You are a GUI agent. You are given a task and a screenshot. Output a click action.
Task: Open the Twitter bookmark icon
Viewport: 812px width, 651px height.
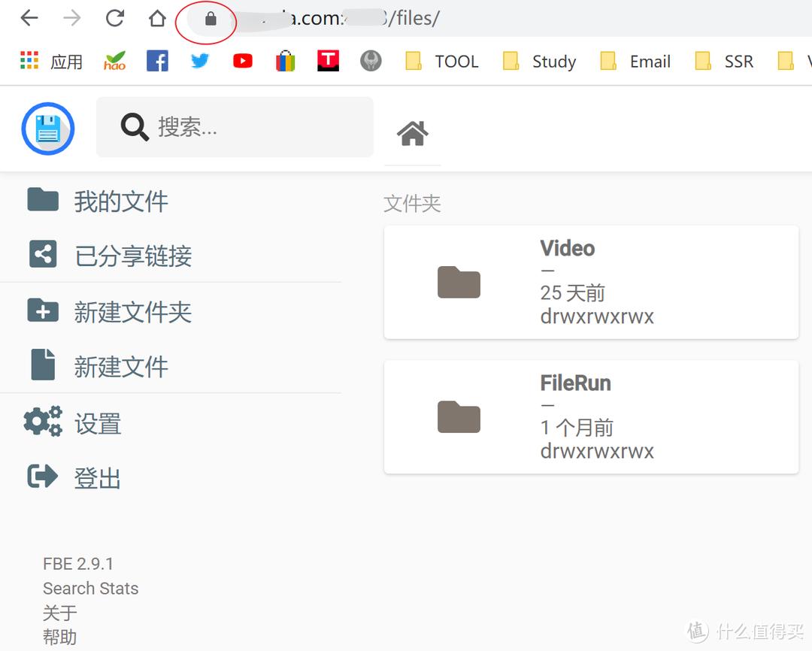pyautogui.click(x=199, y=61)
